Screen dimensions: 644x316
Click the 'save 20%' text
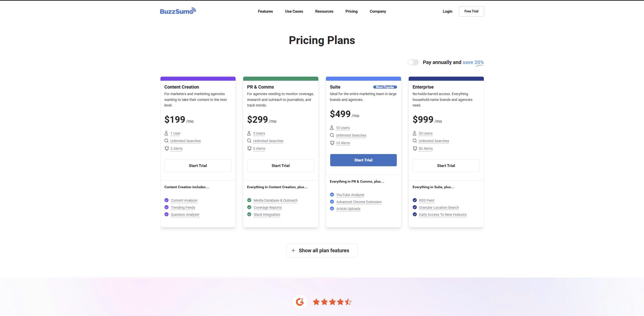point(473,62)
